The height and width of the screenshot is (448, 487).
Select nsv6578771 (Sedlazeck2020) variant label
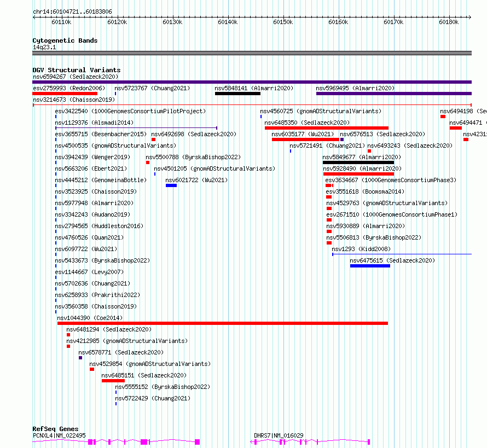pyautogui.click(x=121, y=352)
